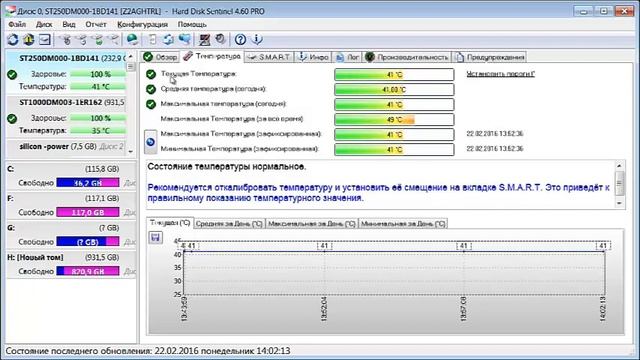Open the Предупреждения tab
Image resolution: width=640 pixels, height=360 pixels.
pos(489,57)
